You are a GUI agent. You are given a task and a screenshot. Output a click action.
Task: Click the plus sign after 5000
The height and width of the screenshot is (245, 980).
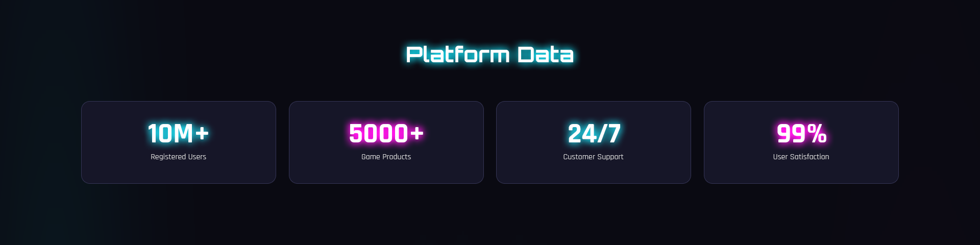tap(417, 133)
